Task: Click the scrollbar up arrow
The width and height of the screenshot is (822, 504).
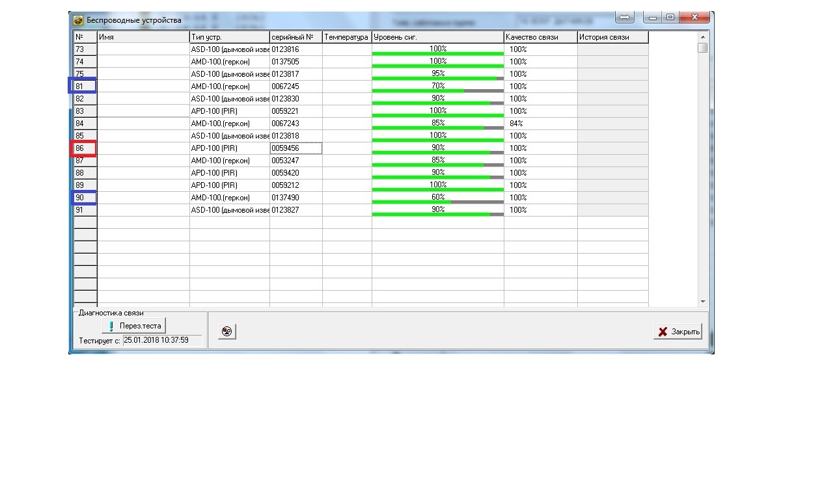Action: coord(702,37)
